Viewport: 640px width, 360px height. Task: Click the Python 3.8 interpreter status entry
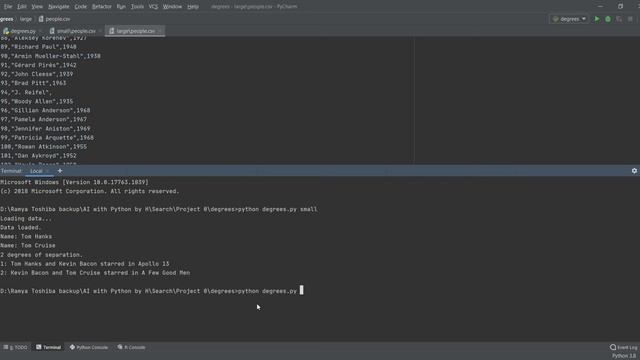click(624, 356)
